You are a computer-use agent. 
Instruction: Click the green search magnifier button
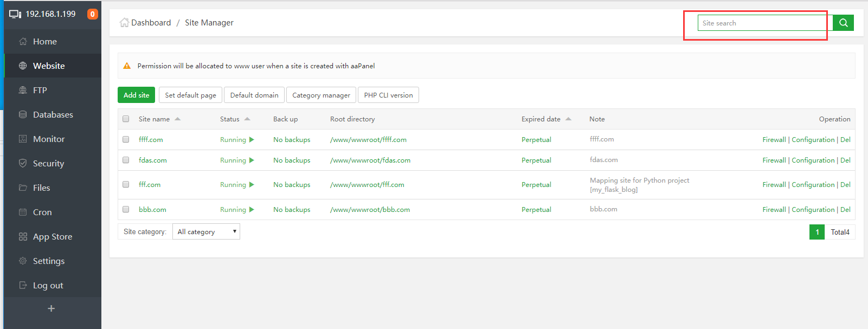[843, 23]
